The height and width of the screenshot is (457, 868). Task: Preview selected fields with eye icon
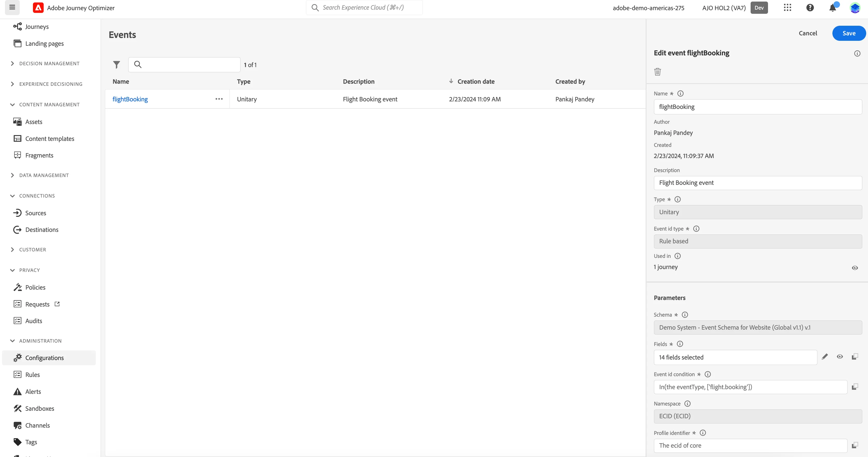coord(840,356)
